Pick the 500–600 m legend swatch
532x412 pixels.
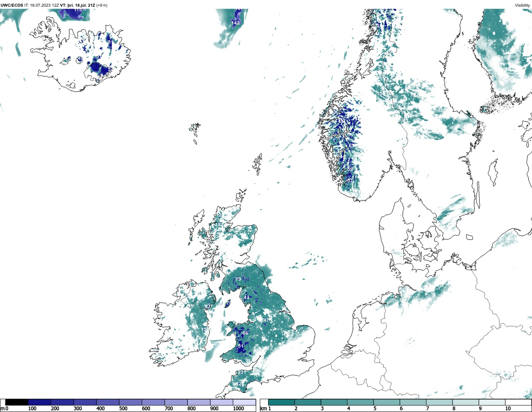click(x=131, y=402)
